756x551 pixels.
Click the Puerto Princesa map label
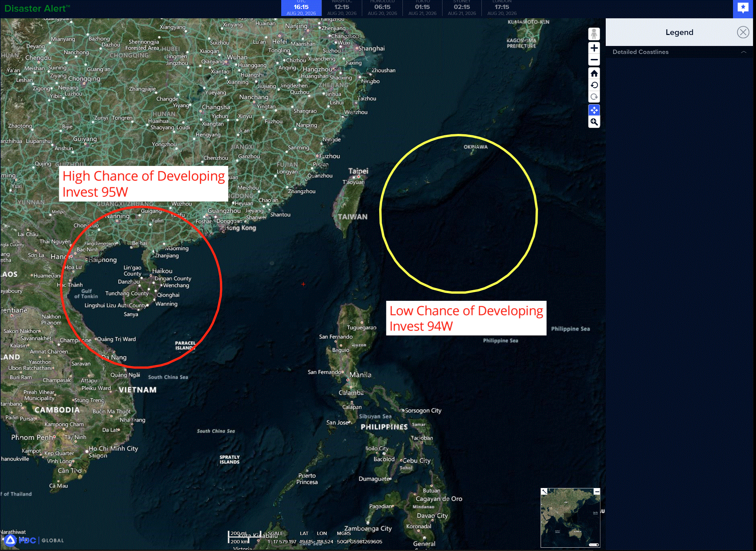tap(307, 479)
